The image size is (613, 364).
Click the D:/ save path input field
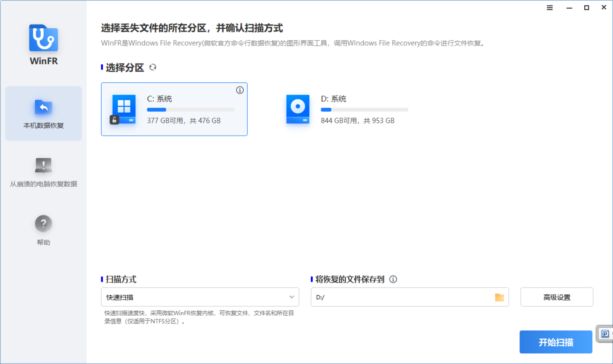tap(383, 297)
